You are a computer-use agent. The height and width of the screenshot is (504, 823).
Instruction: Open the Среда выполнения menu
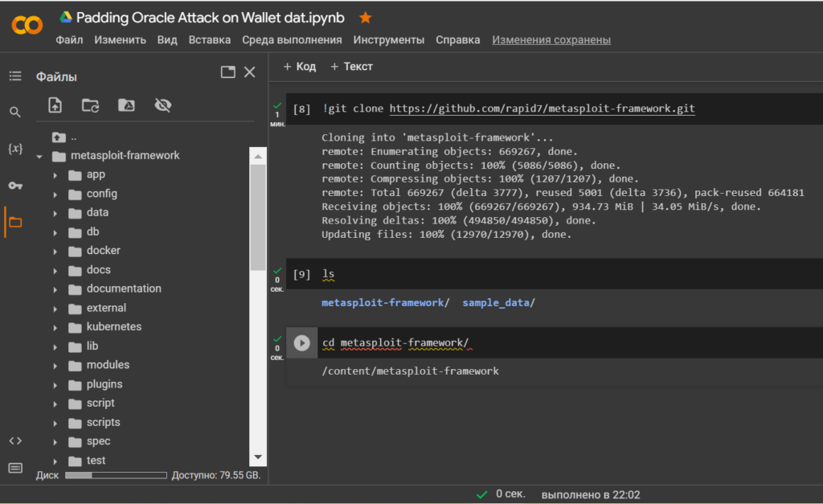point(292,40)
